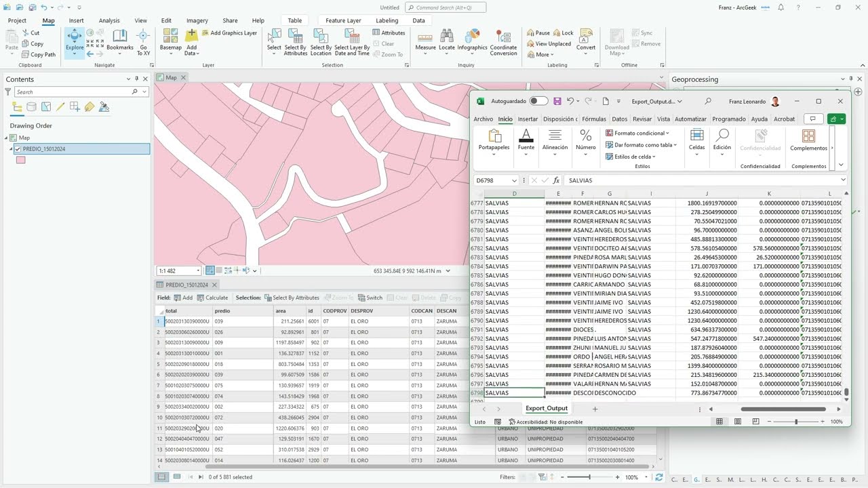
Task: Click the Excel insert function fx icon
Action: pos(557,180)
